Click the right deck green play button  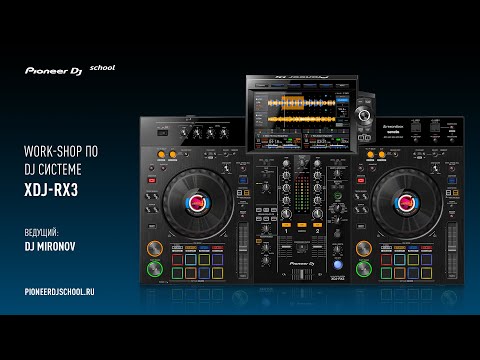(x=364, y=269)
